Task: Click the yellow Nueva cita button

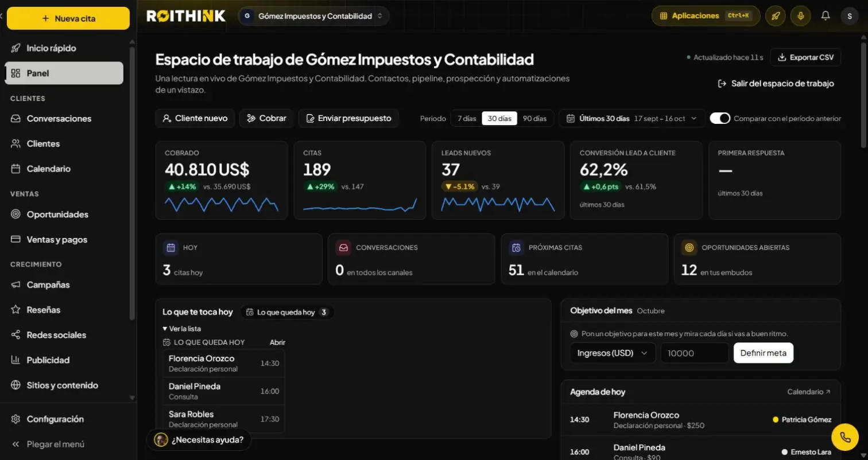Action: click(68, 18)
